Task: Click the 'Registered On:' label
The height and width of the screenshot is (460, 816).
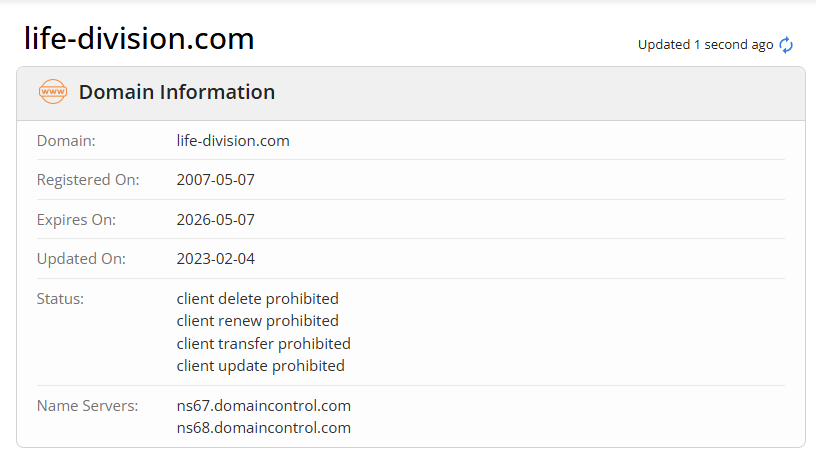Action: click(x=88, y=180)
